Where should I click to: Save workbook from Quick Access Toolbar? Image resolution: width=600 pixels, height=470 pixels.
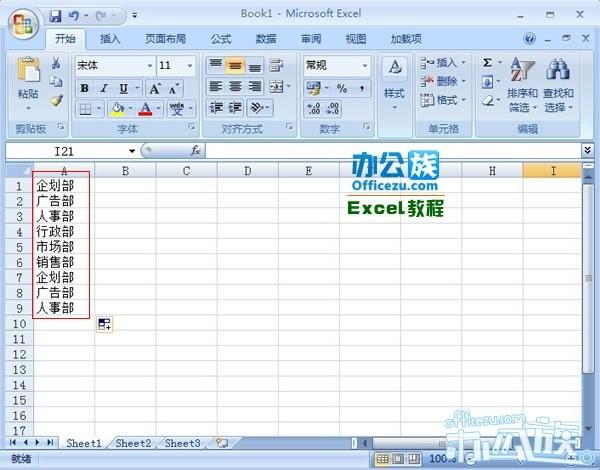click(55, 16)
